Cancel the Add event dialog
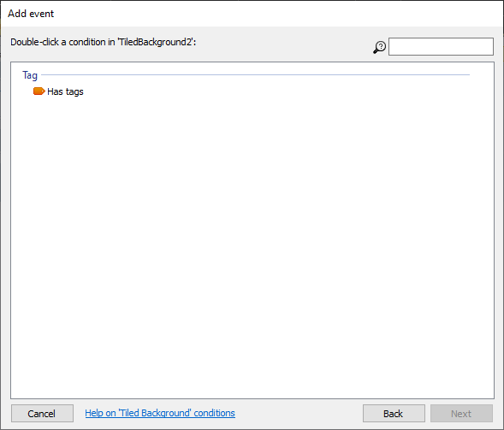Viewport: 504px width, 430px height. tap(42, 413)
